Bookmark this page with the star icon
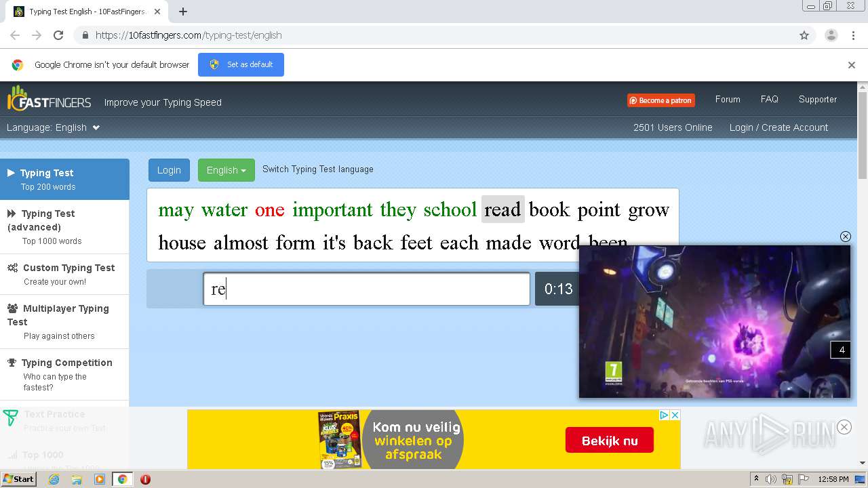 pos(804,35)
